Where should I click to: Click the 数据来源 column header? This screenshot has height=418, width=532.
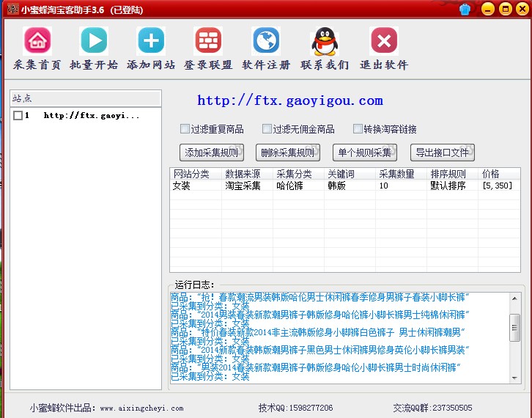click(x=248, y=174)
